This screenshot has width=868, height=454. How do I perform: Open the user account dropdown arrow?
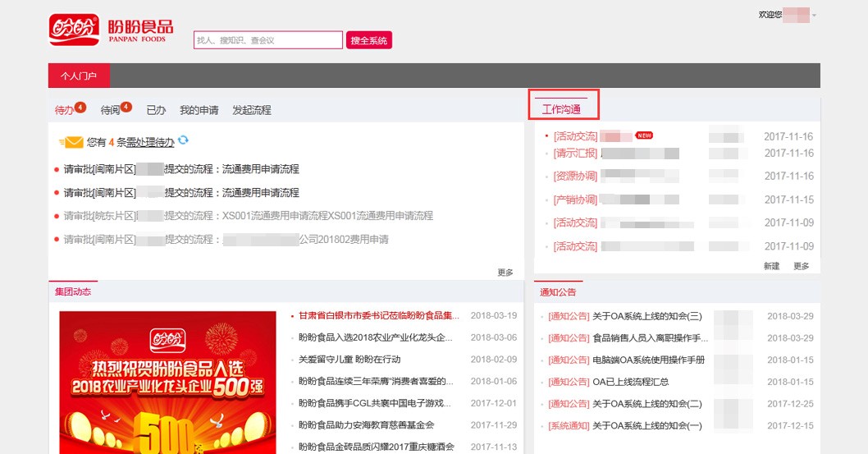pos(814,16)
